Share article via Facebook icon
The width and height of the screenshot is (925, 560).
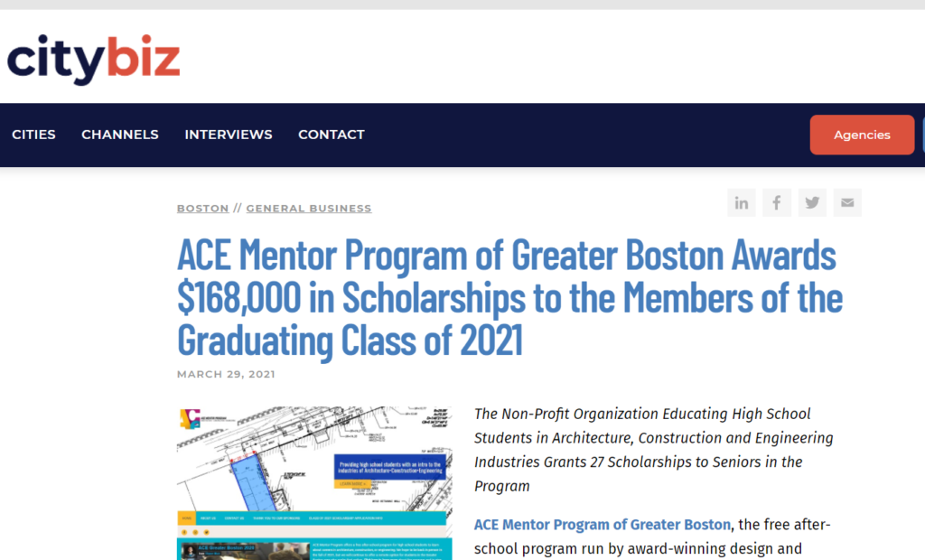click(776, 203)
